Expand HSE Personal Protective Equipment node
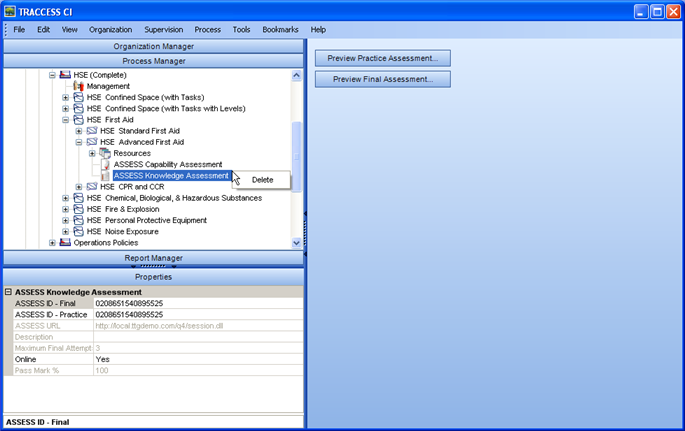 [x=65, y=220]
